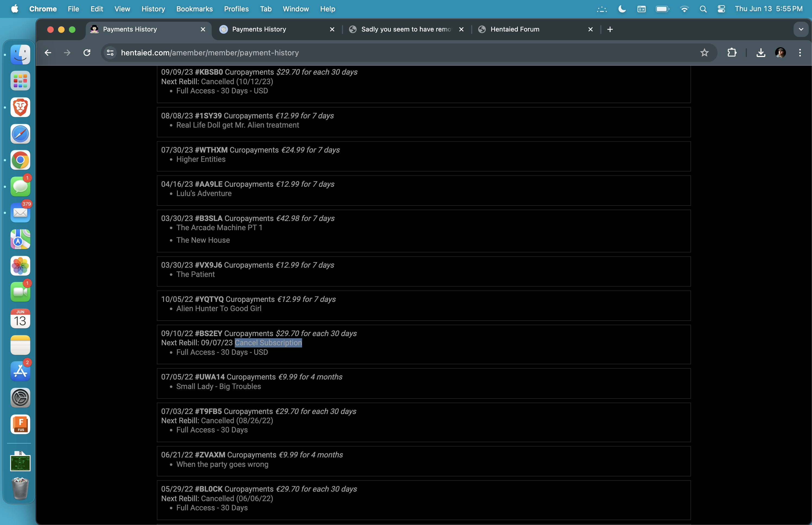
Task: Open Chrome downloads icon
Action: 760,52
